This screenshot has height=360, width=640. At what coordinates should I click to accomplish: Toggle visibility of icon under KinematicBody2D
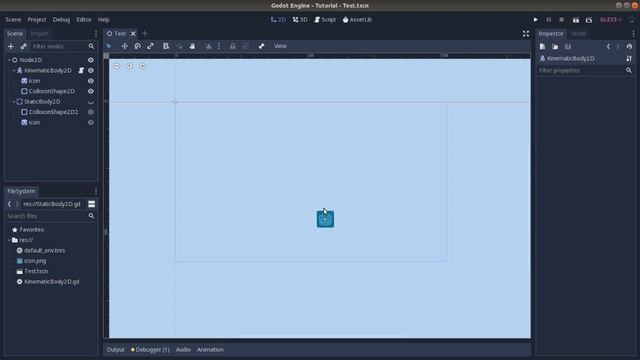[91, 81]
